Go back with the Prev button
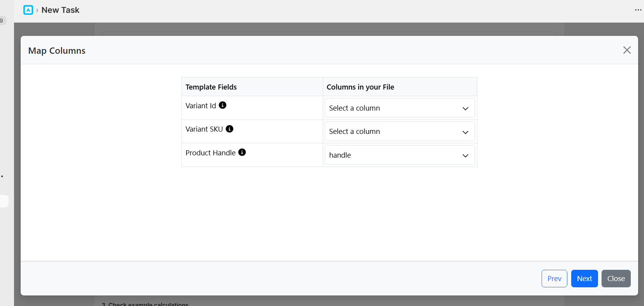 pos(554,278)
